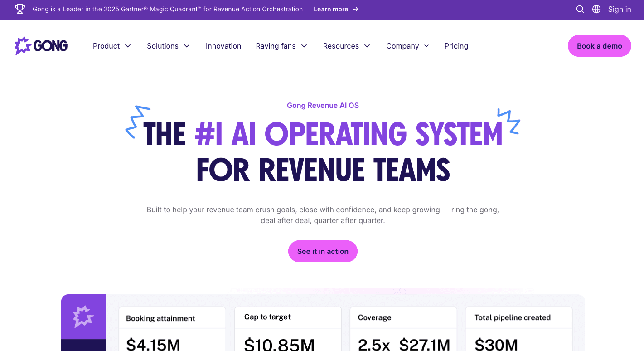Image resolution: width=644 pixels, height=351 pixels.
Task: Click the Book a demo button
Action: 599,46
